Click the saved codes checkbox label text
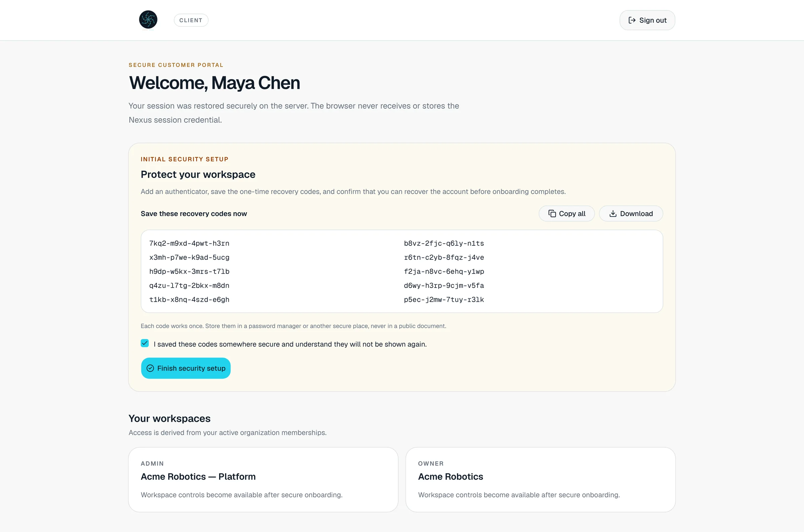Viewport: 804px width, 532px height. (x=290, y=344)
